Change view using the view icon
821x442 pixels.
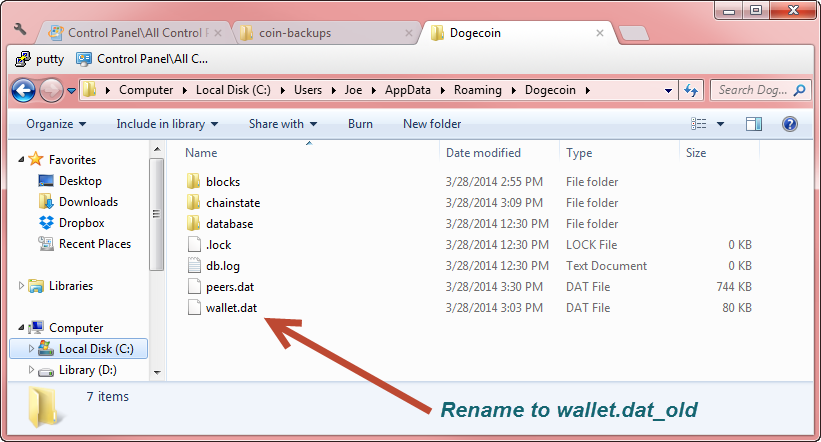(x=698, y=124)
